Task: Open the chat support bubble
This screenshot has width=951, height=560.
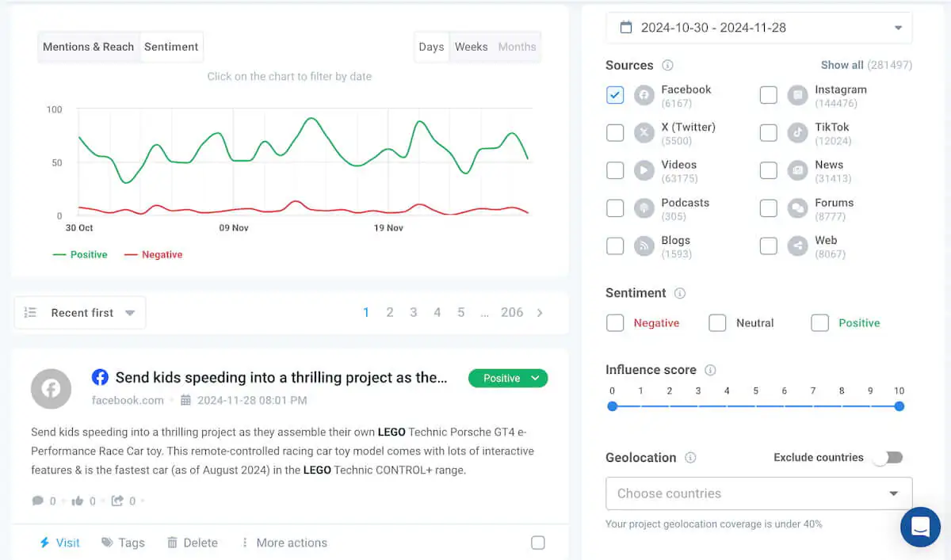Action: tap(920, 527)
